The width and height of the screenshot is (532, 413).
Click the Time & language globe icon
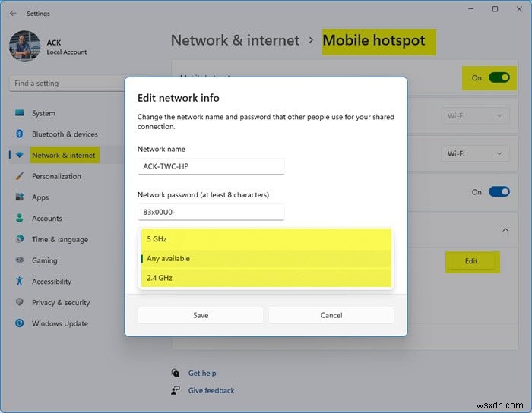(19, 239)
